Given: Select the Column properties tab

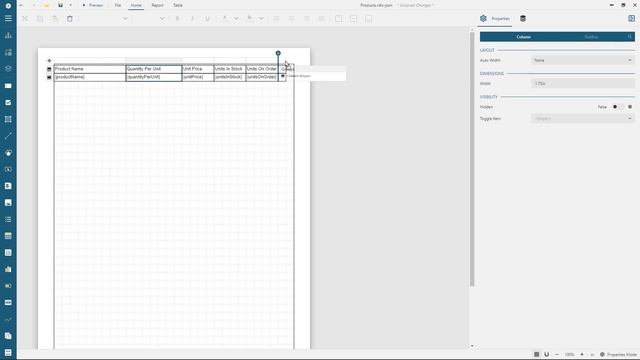Looking at the screenshot, I should tap(523, 37).
